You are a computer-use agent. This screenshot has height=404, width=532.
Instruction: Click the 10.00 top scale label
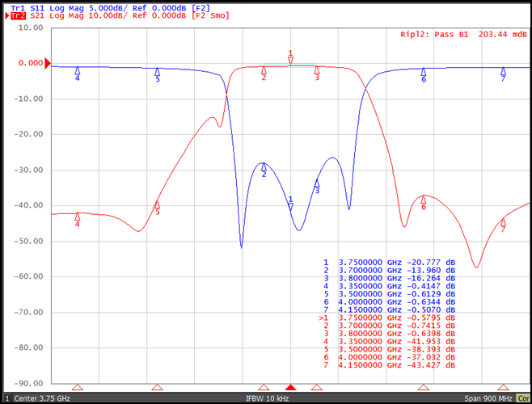[x=31, y=27]
